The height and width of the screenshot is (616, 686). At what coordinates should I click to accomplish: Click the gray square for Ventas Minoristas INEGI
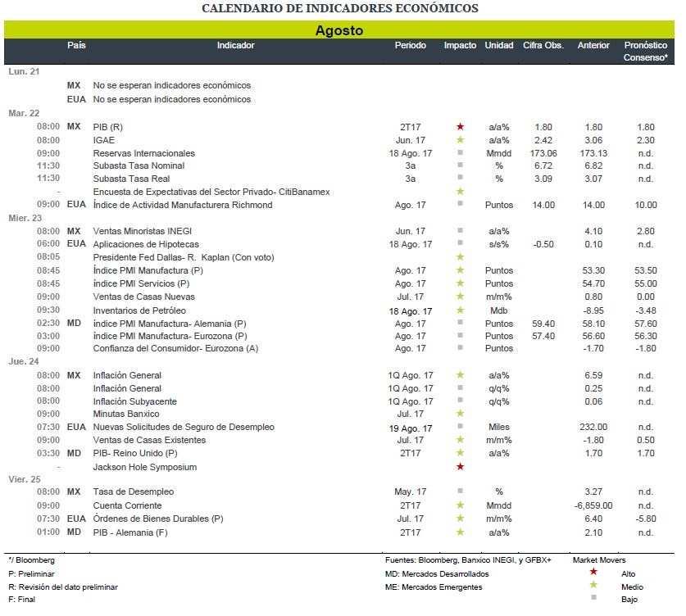click(460, 230)
